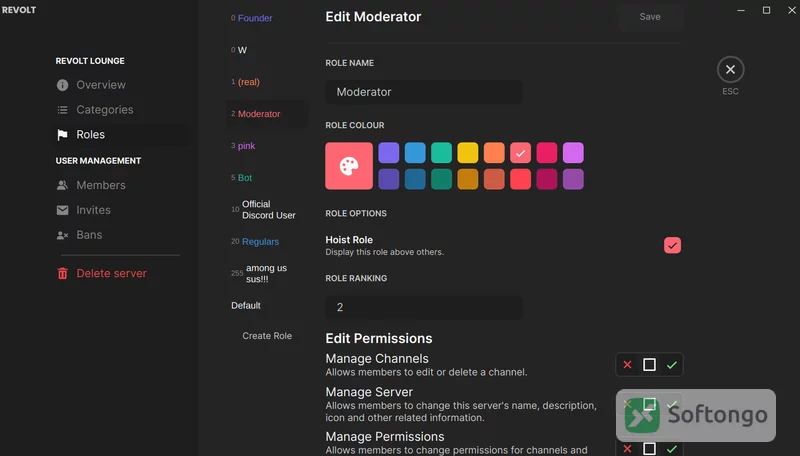Select the (real) role
The height and width of the screenshot is (456, 800).
[266, 82]
